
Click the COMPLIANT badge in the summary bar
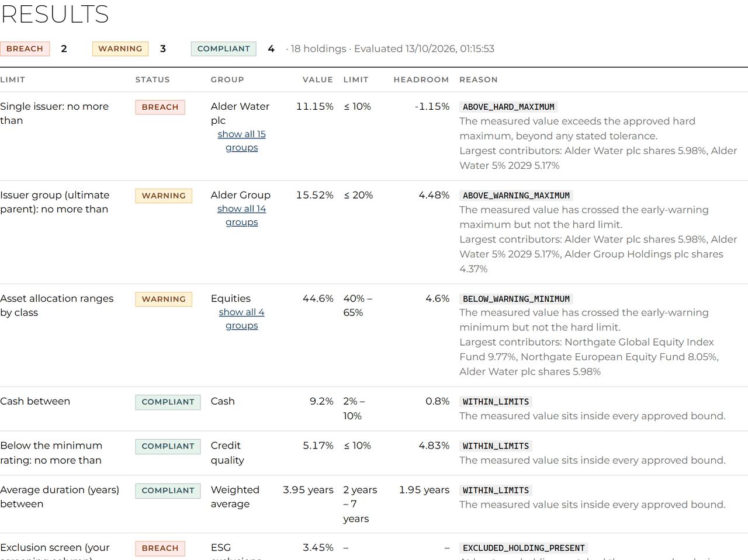pyautogui.click(x=224, y=48)
